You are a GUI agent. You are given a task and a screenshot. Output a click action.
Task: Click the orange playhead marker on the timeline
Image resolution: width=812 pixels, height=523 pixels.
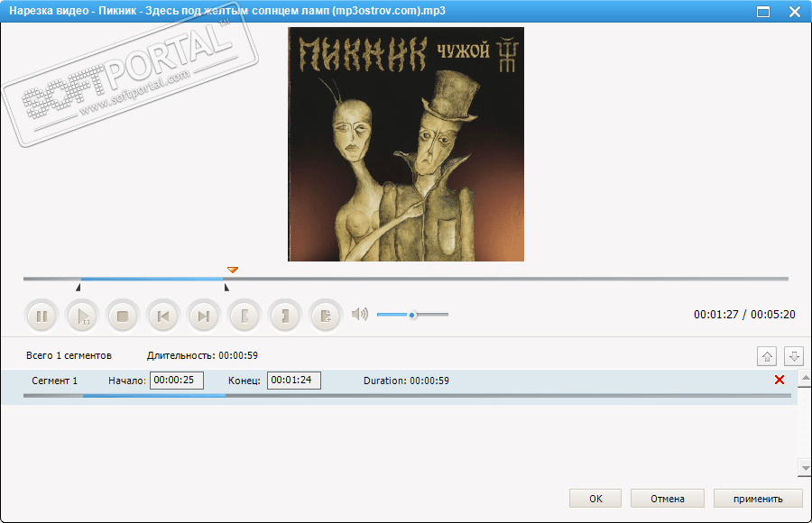(x=233, y=270)
